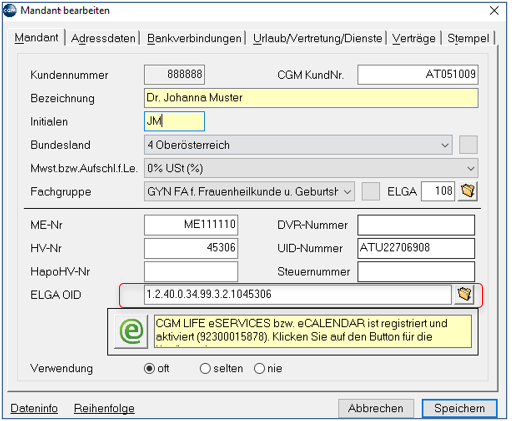Click the UID-Nummer field
The image size is (512, 421).
coord(416,248)
